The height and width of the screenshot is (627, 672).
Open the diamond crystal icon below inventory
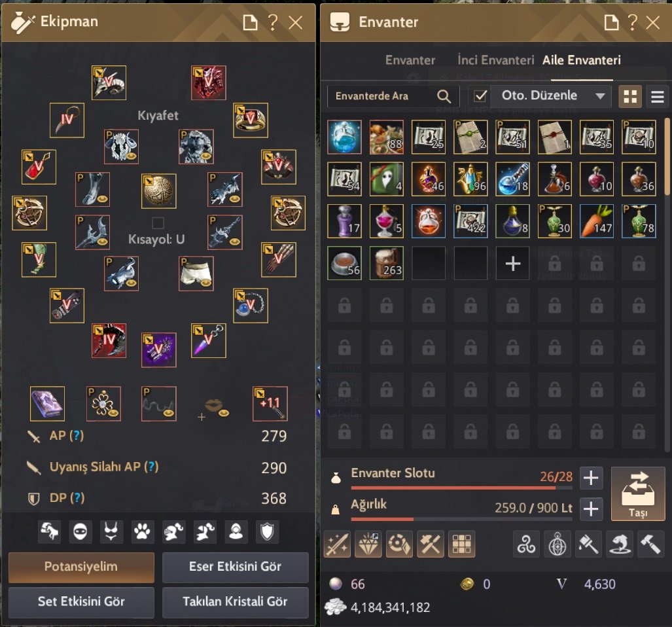(368, 545)
